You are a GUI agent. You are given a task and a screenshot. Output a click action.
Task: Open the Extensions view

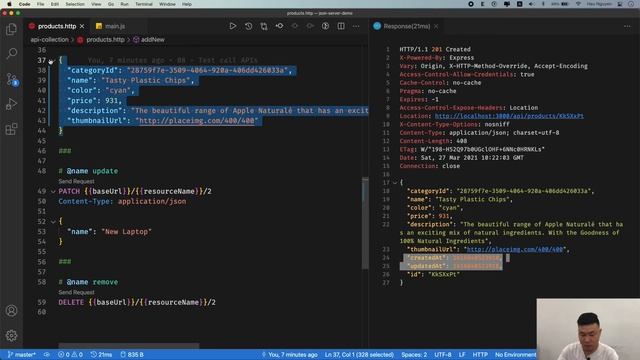[11, 129]
